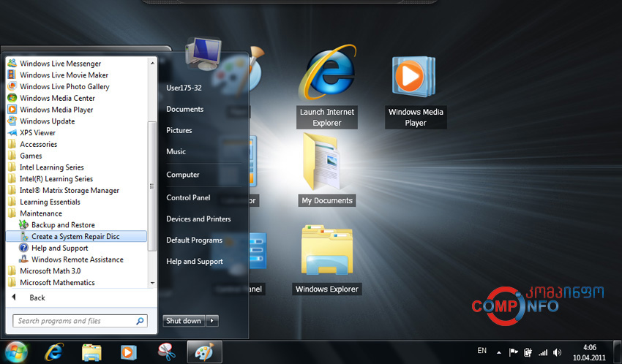Click the Shut down button

tap(184, 320)
